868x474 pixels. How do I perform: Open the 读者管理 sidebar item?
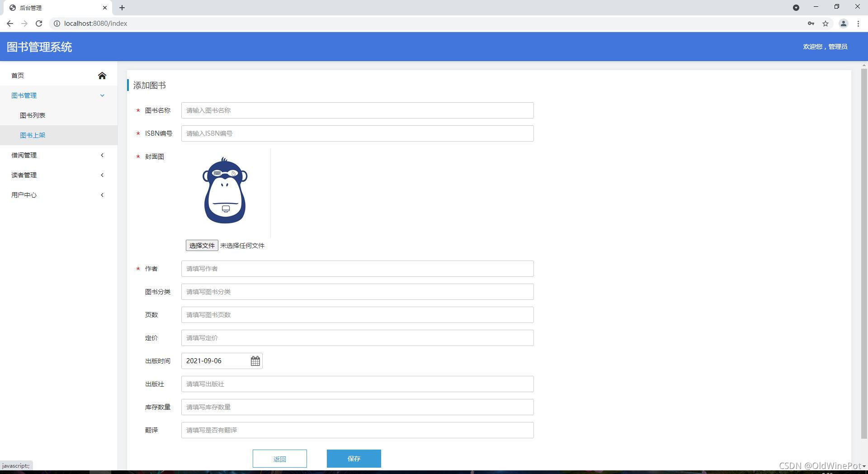click(x=59, y=175)
